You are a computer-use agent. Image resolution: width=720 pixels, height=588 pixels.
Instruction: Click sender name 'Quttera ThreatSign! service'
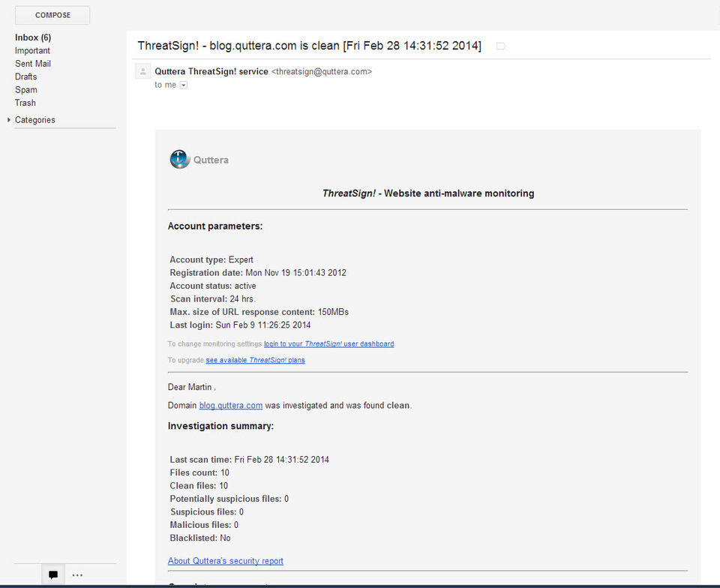(x=211, y=71)
